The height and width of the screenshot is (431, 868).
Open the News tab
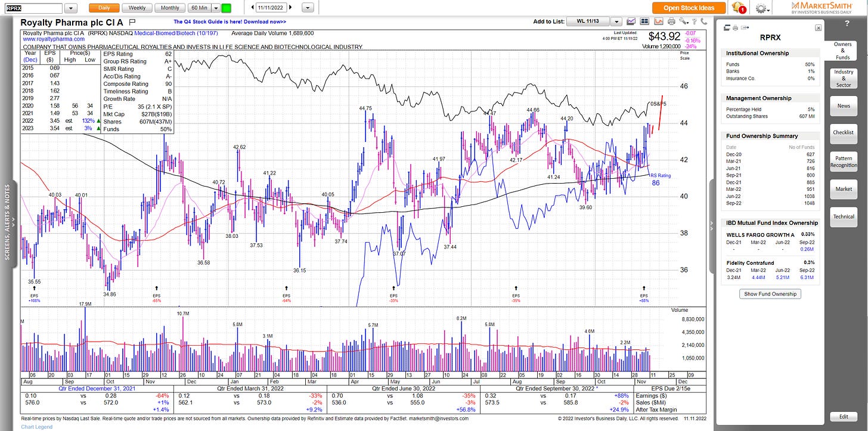pyautogui.click(x=844, y=106)
